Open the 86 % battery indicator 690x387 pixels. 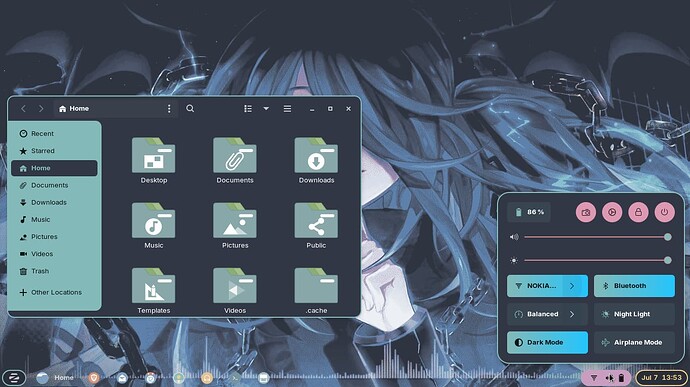[x=529, y=212]
